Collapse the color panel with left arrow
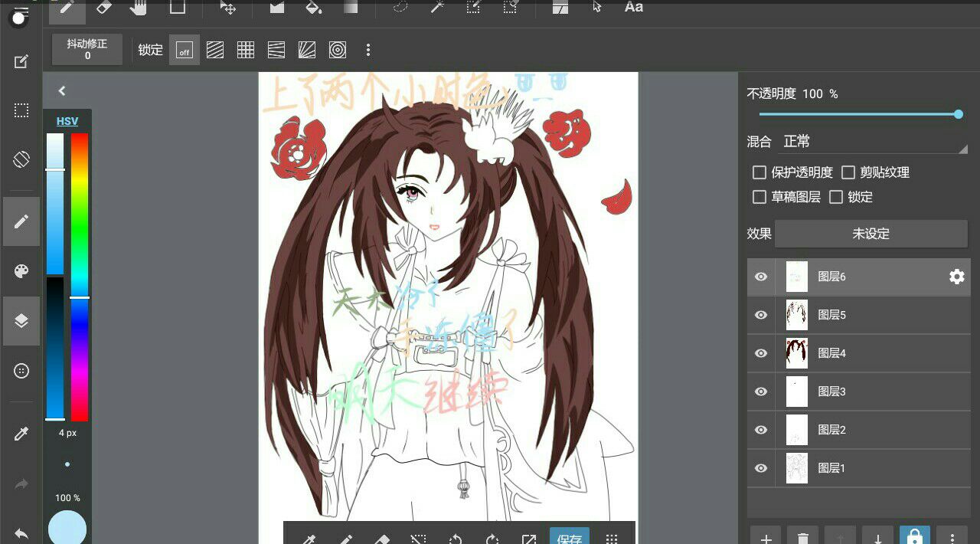The height and width of the screenshot is (544, 980). click(x=62, y=91)
